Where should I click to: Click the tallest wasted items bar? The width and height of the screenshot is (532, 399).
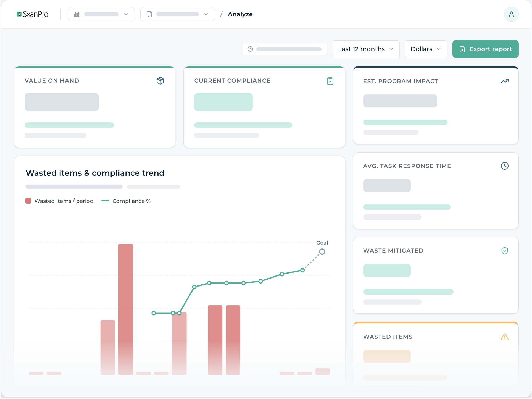(x=126, y=309)
